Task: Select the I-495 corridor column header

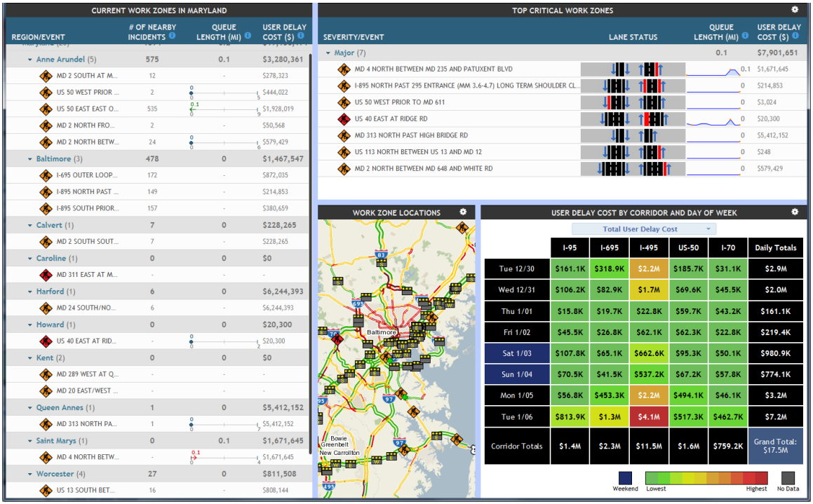Action: 649,247
